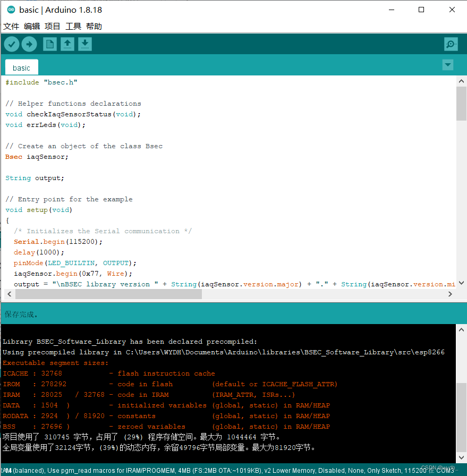Click the editor scrollbar's down arrow
This screenshot has width=467, height=476.
[x=462, y=283]
